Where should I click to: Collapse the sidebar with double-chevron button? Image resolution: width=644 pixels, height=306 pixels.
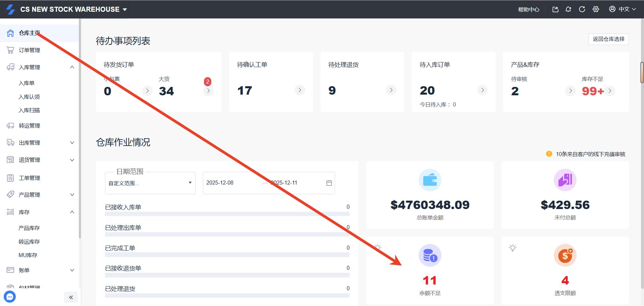coord(71,297)
